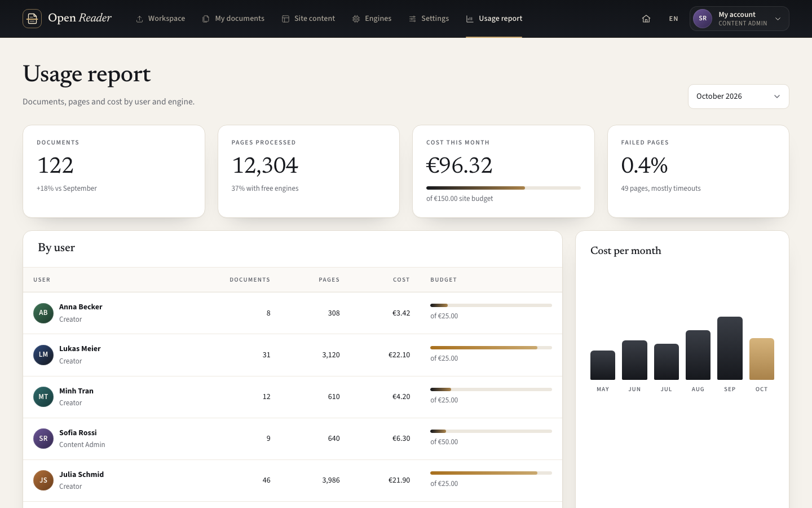Click the €22.10 cost value
This screenshot has width=812, height=508.
point(399,355)
